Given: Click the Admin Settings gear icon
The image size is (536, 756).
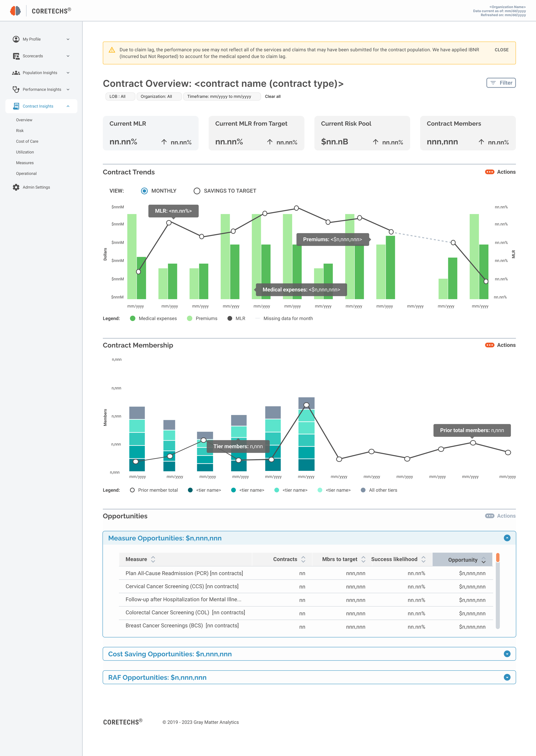Looking at the screenshot, I should point(16,187).
